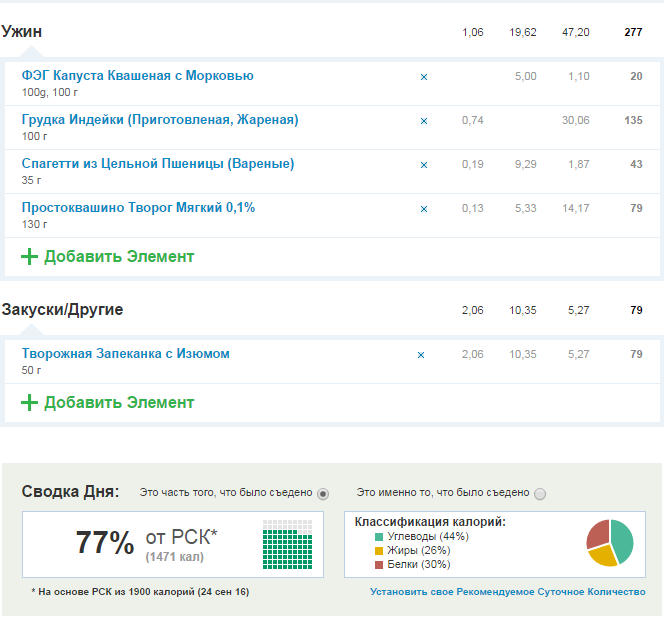Delete Грудка Индейки item with x icon
The image size is (664, 640).
(x=423, y=121)
